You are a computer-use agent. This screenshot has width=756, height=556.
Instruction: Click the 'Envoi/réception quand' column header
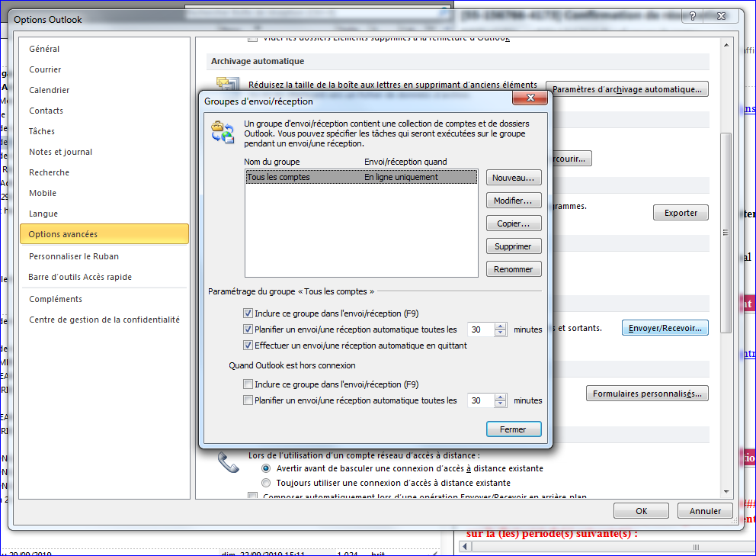click(405, 162)
